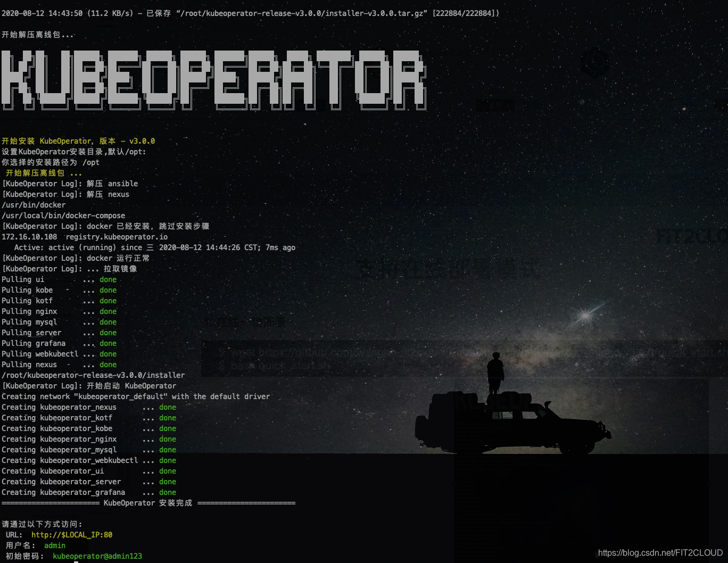The image size is (728, 563).
Task: Click the KUBEOPERATOR ASCII banner
Action: tap(213, 80)
